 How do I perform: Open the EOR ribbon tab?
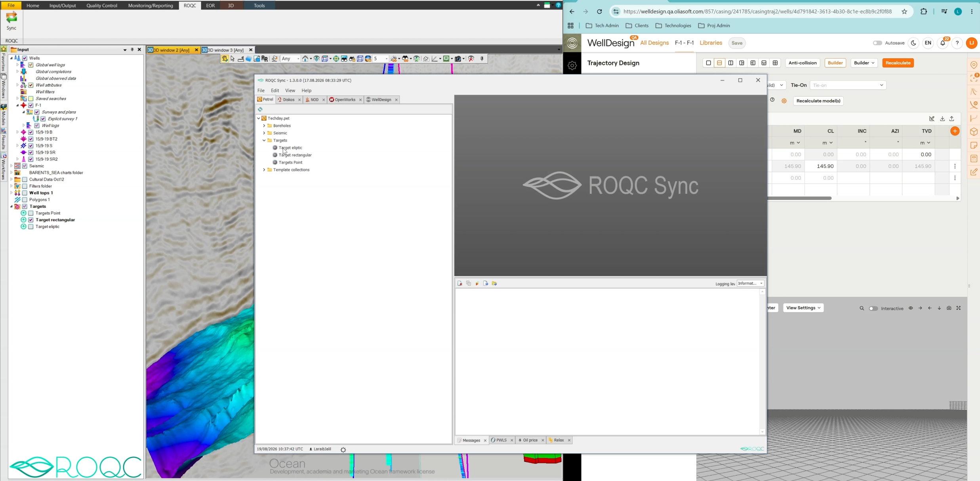click(x=210, y=6)
